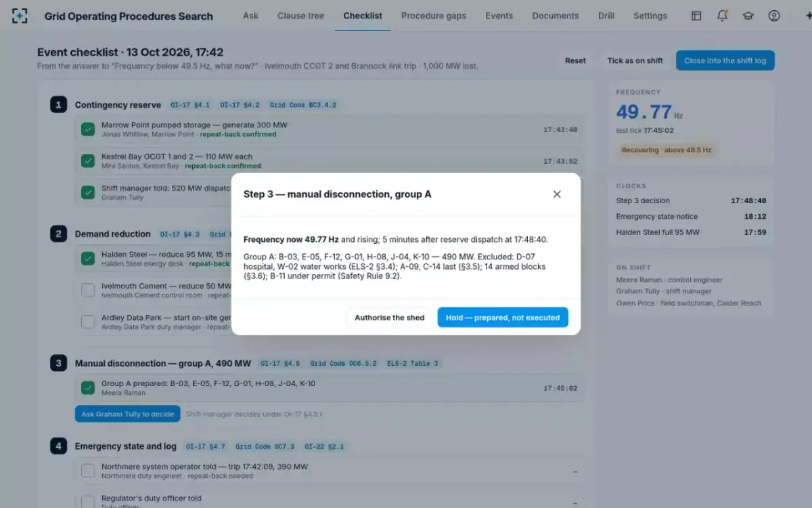Open clause tag OI-22 §2.1

323,446
